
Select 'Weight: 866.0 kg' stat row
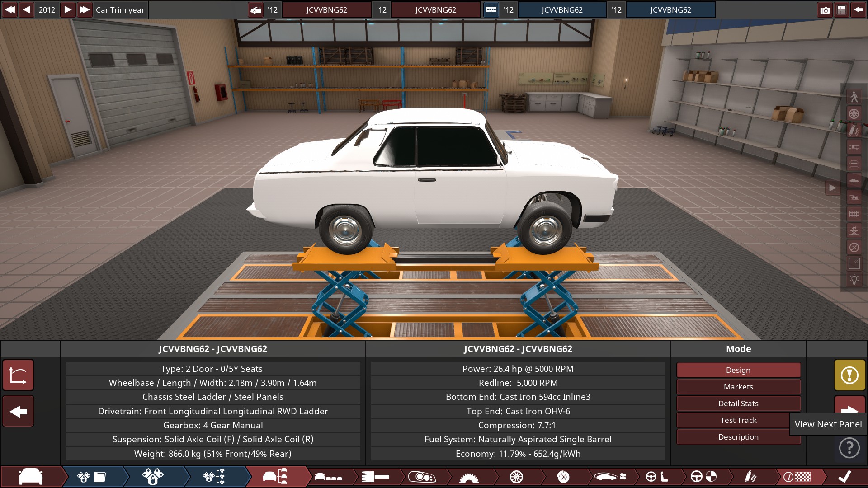click(213, 454)
